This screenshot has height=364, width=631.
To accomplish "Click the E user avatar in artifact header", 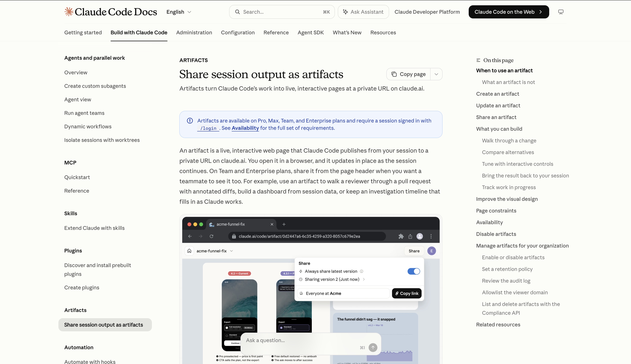I will coord(431,251).
